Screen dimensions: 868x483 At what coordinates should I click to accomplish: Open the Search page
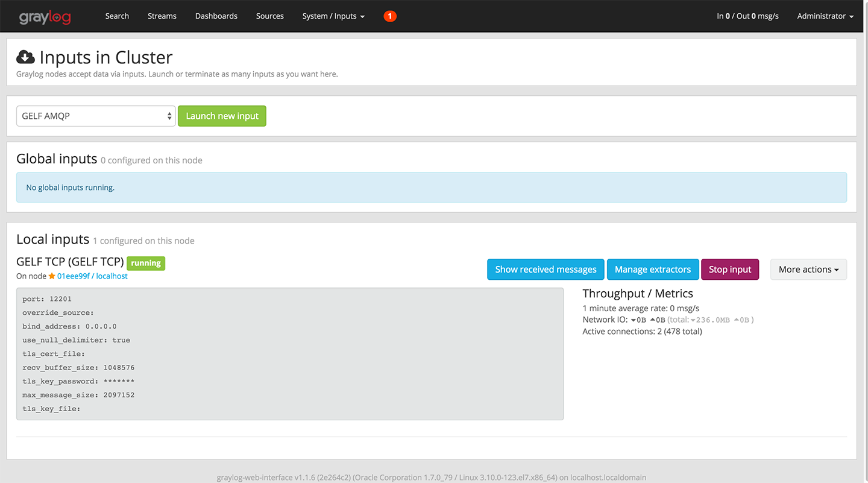click(117, 16)
